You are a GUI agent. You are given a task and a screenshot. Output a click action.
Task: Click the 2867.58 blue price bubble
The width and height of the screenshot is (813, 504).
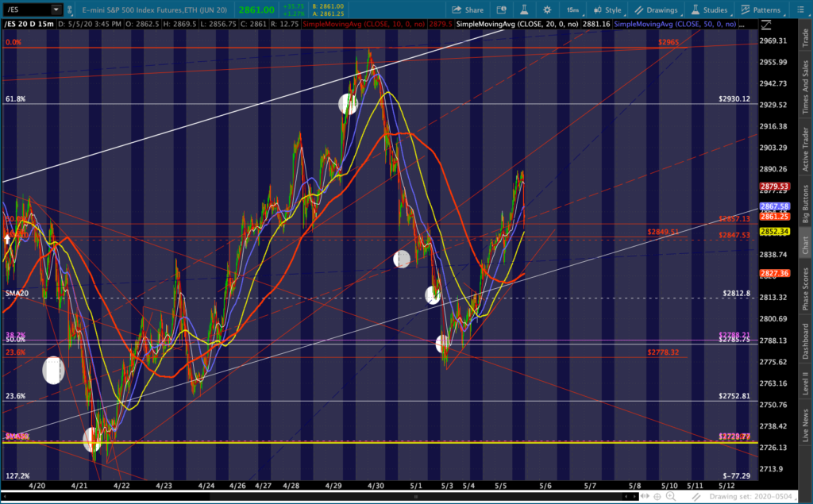tap(774, 206)
